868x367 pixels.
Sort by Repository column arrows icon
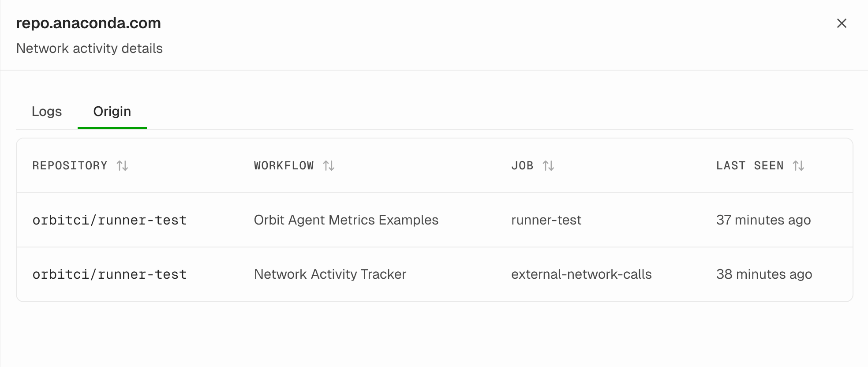(122, 166)
